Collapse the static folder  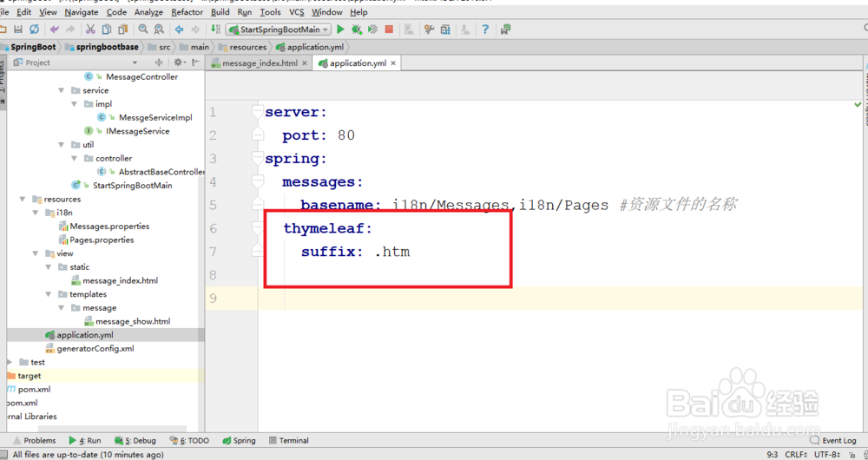[x=48, y=266]
